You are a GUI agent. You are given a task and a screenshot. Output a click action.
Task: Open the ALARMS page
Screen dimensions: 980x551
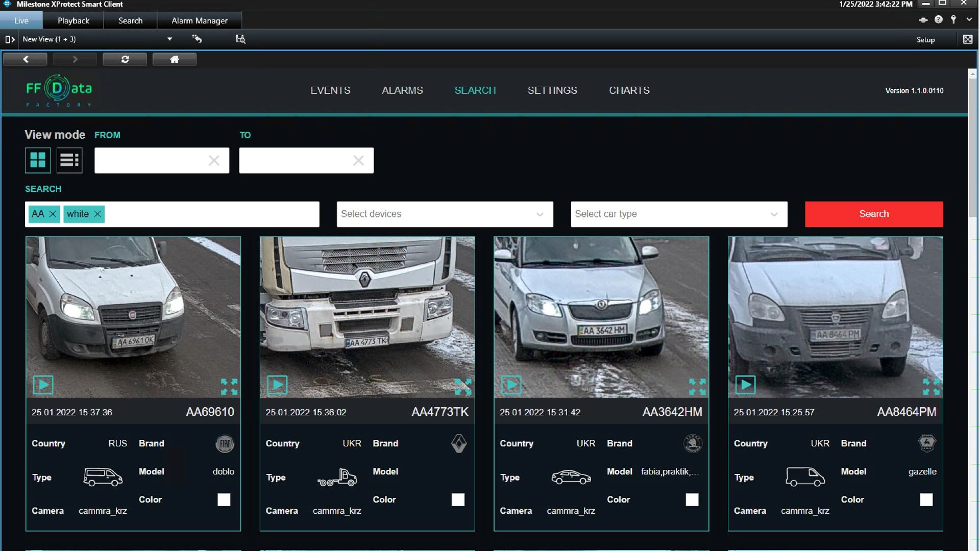click(x=402, y=90)
